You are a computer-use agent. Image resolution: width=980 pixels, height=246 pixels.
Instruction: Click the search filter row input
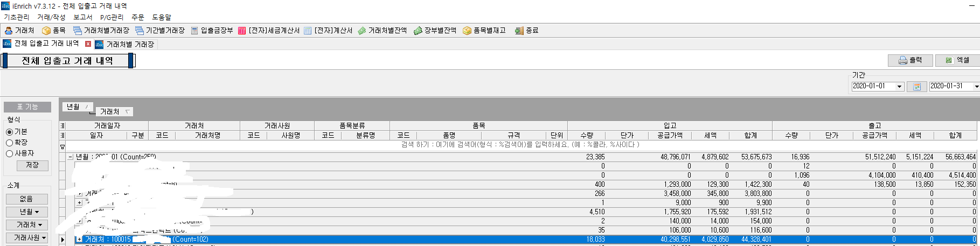[x=520, y=145]
